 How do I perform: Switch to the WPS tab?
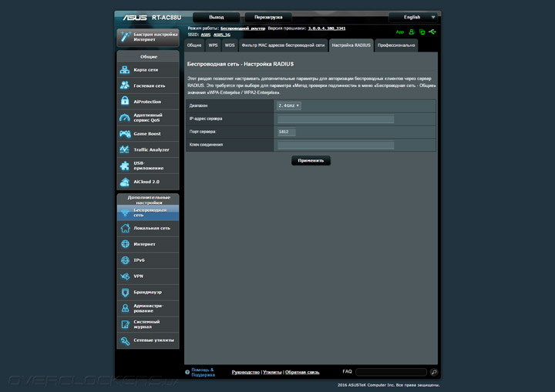(213, 45)
